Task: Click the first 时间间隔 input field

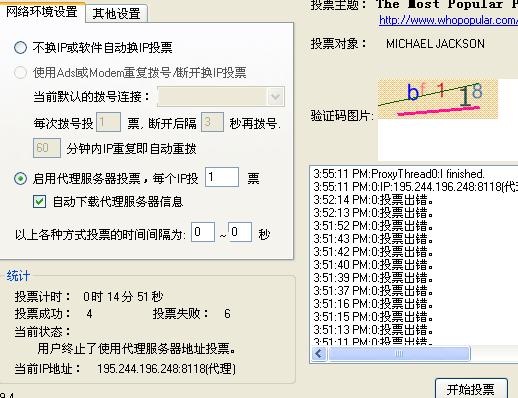Action: click(203, 232)
